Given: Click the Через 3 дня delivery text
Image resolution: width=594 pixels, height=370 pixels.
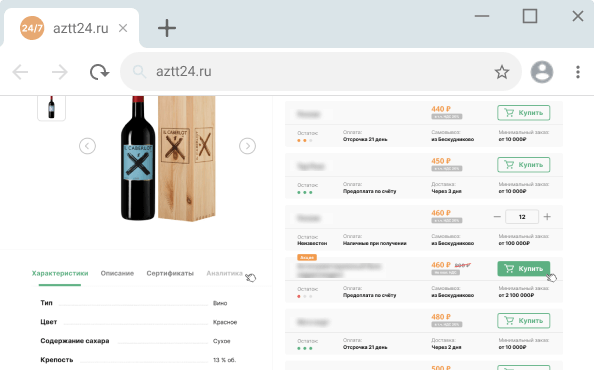Looking at the screenshot, I should click(446, 191).
